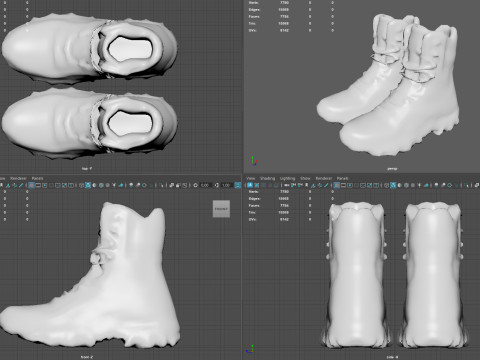Image resolution: width=480 pixels, height=360 pixels.
Task: Click Verts count label in side view HUD
Action: click(254, 192)
